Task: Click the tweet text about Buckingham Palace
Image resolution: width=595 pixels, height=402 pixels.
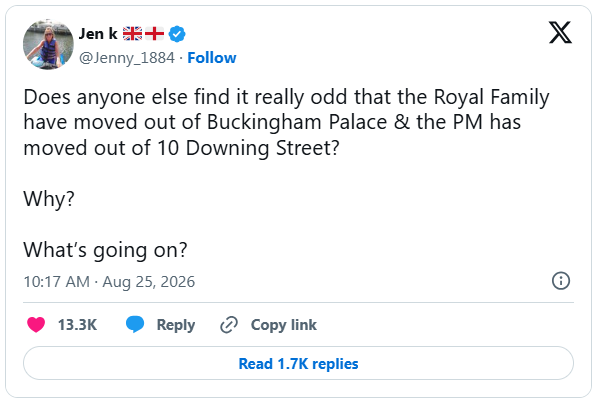Action: pyautogui.click(x=286, y=122)
